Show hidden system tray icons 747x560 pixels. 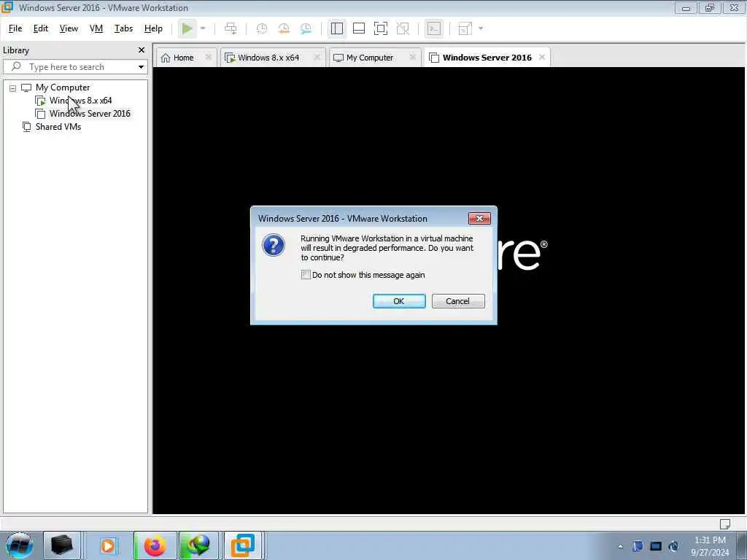click(620, 546)
